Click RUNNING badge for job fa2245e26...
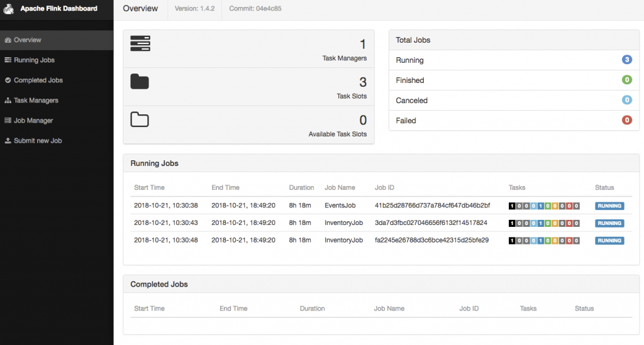Image resolution: width=644 pixels, height=345 pixels. tap(609, 241)
